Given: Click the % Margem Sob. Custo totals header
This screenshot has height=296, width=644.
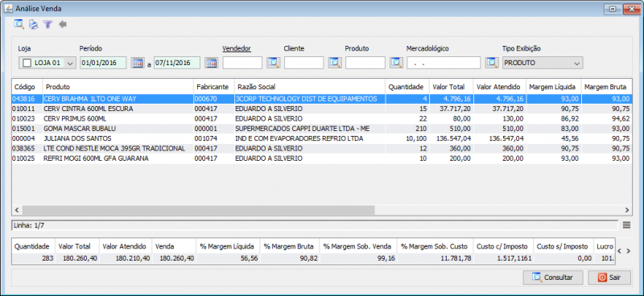Looking at the screenshot, I should (435, 247).
